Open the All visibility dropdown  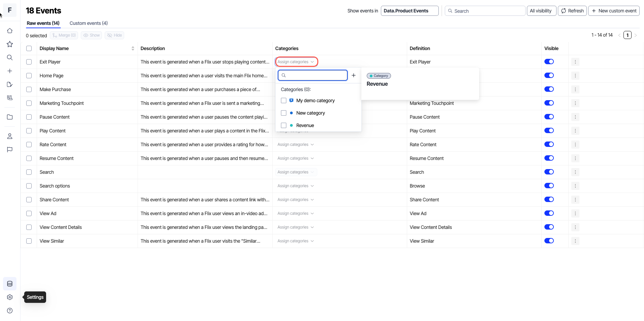click(541, 11)
